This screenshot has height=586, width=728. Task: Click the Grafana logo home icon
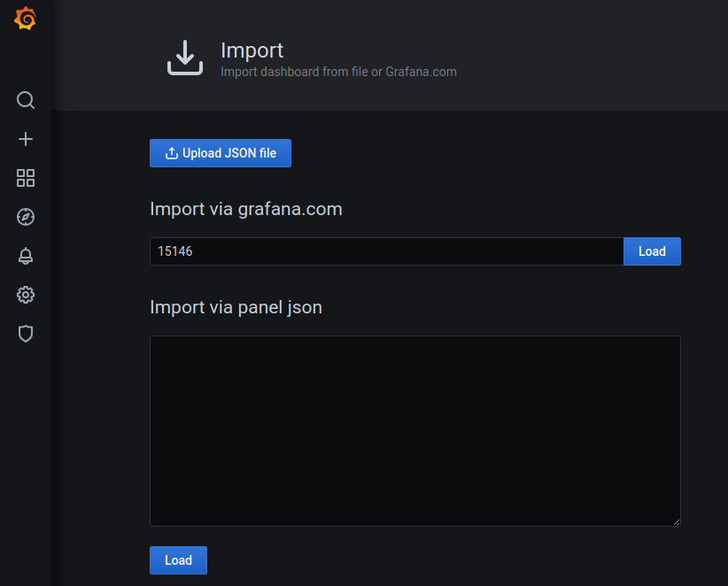coord(26,19)
